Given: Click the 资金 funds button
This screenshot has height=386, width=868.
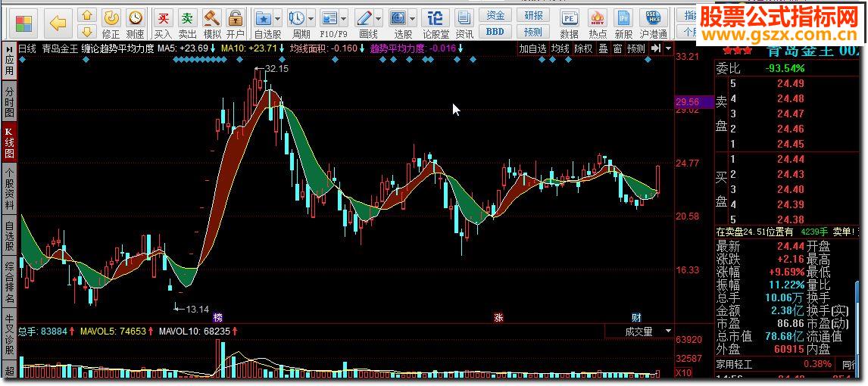Looking at the screenshot, I should (495, 15).
